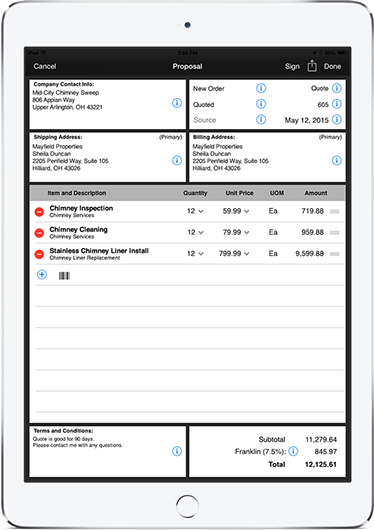The height and width of the screenshot is (530, 374).
Task: Tap the barcode scan icon
Action: [64, 276]
